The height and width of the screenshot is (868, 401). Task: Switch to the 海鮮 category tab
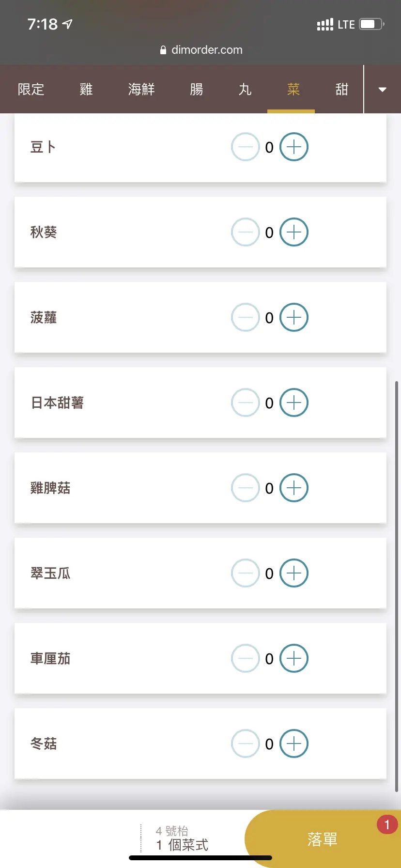(141, 90)
